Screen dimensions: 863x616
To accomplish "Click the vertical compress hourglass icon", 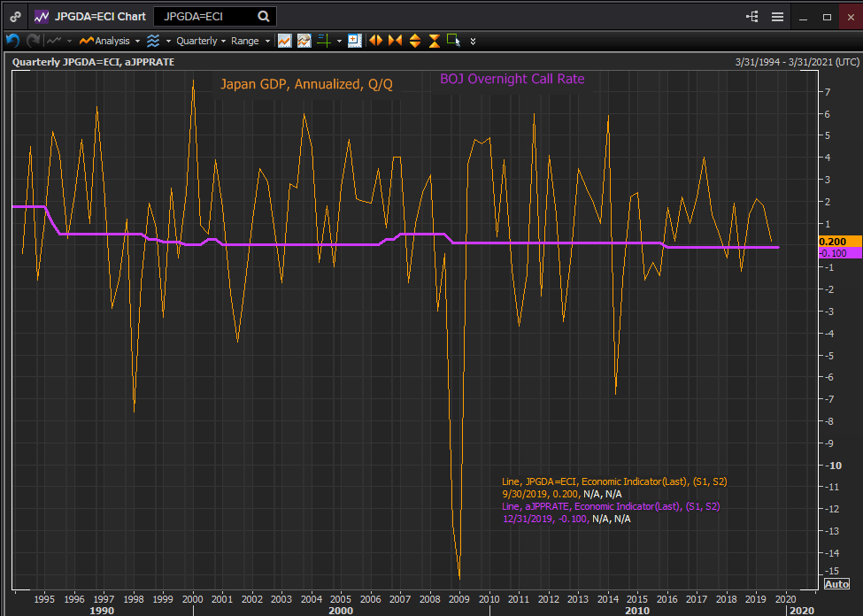I will coord(433,41).
